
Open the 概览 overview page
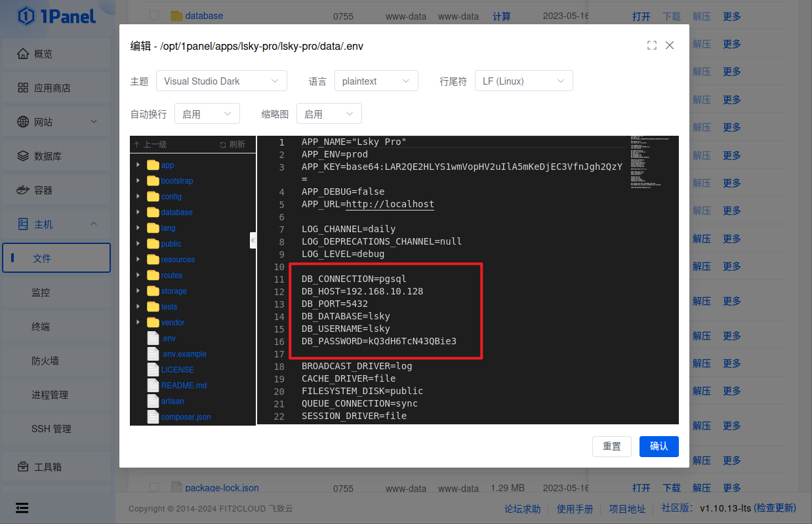[58, 54]
